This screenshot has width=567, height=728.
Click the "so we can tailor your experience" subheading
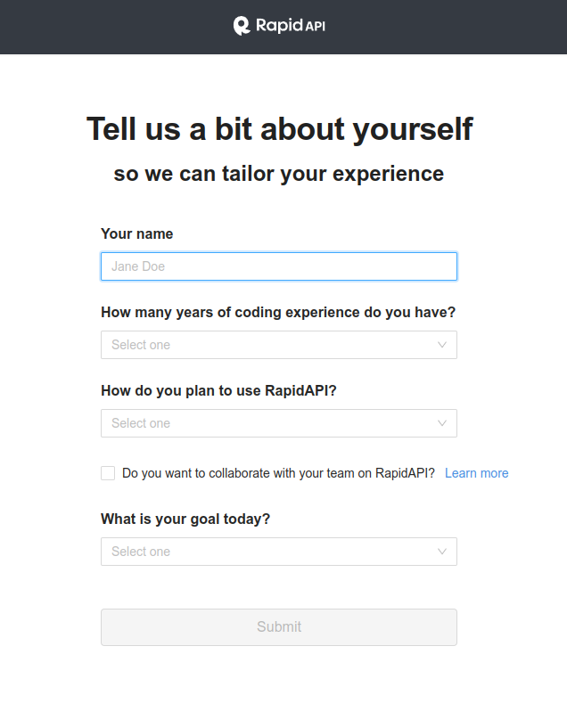tap(279, 173)
